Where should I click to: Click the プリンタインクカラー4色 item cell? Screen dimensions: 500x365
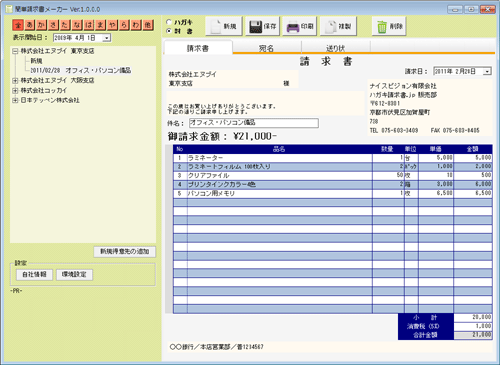pyautogui.click(x=279, y=185)
